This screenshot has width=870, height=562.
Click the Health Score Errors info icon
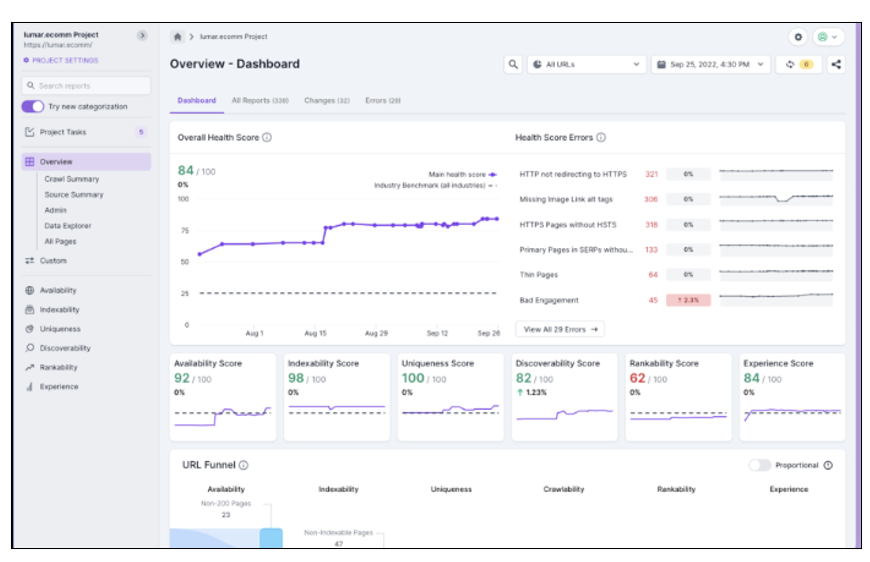[601, 137]
